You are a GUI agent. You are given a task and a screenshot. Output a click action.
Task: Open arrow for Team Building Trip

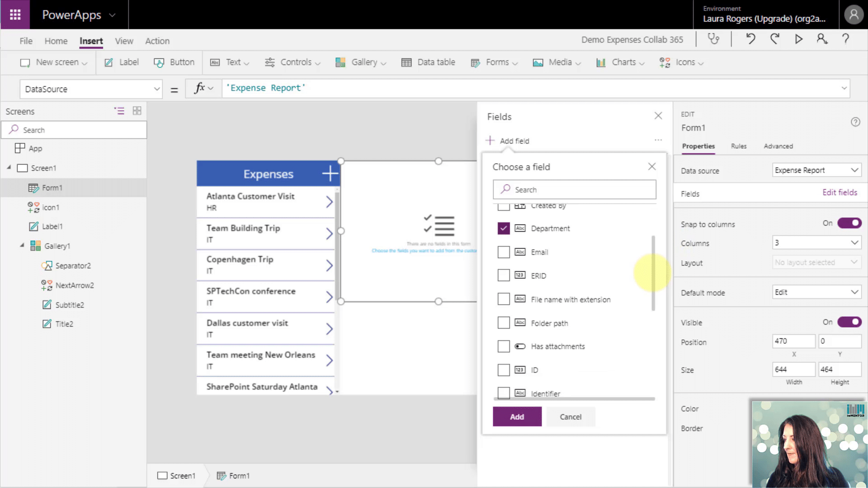coord(329,234)
